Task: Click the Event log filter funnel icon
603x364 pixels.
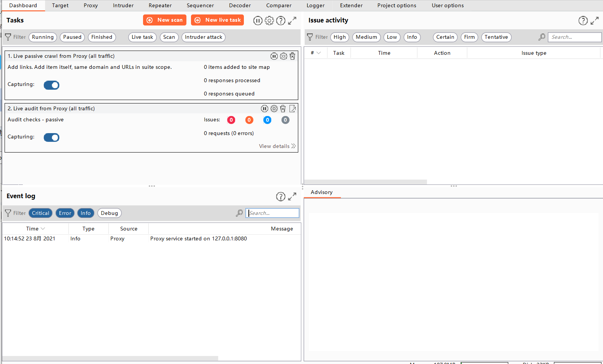Action: coord(8,213)
